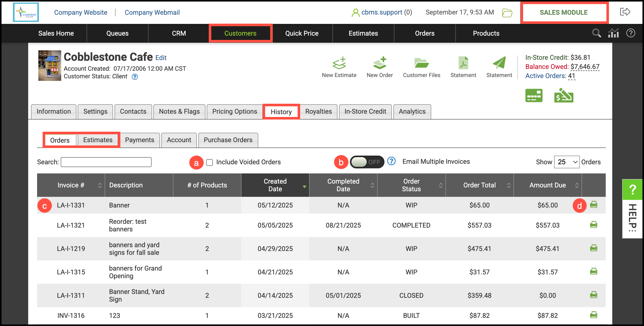Viewport: 644px width, 326px height.
Task: Open the Company Webmail link
Action: click(152, 12)
